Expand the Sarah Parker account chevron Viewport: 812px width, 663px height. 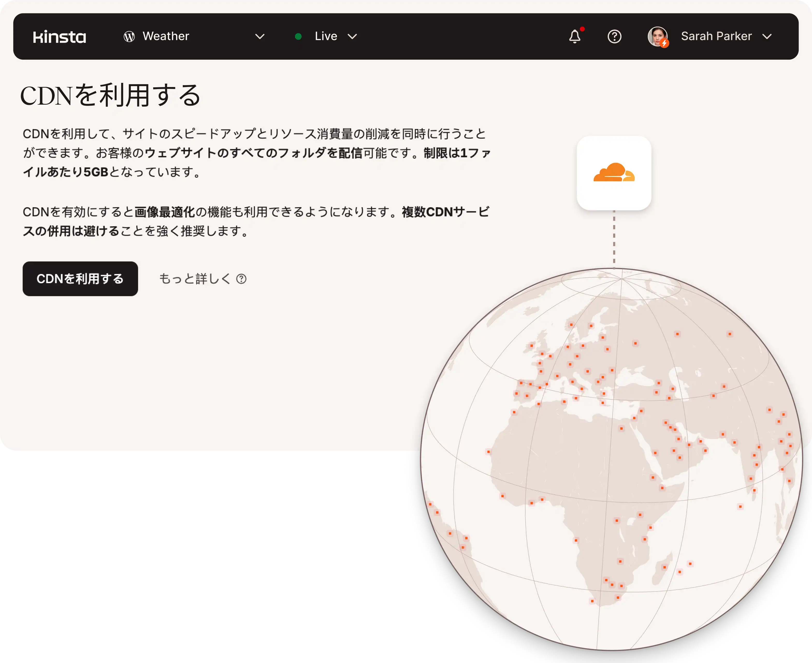coord(767,37)
